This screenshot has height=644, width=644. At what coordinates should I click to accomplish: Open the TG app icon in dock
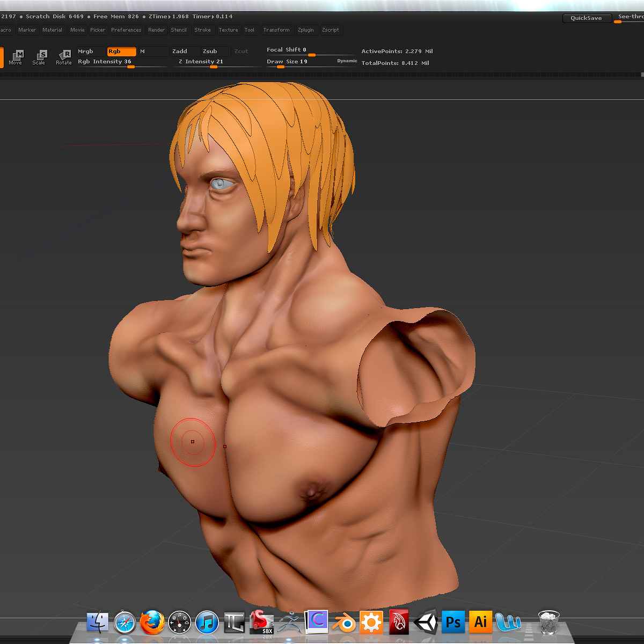235,623
